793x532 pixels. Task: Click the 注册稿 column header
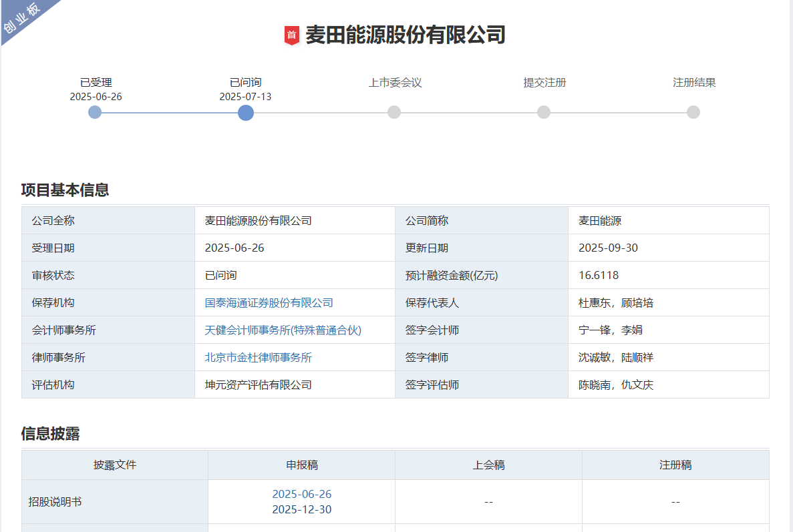click(x=675, y=465)
